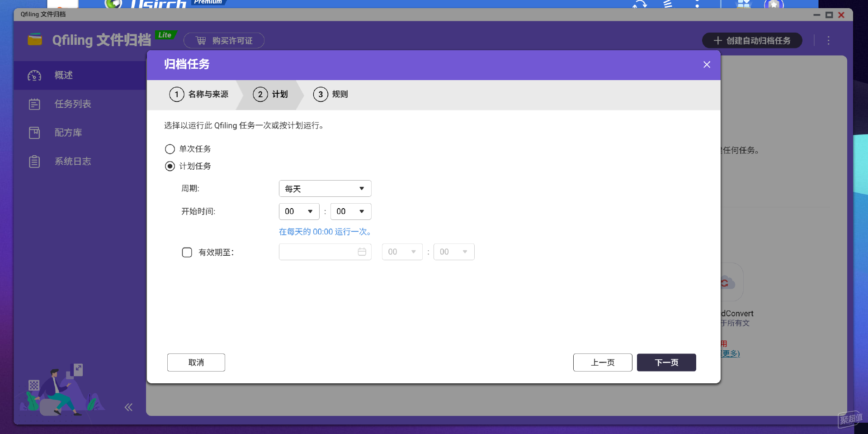The width and height of the screenshot is (868, 434).
Task: Click the Overview gauge icon in sidebar
Action: point(34,76)
